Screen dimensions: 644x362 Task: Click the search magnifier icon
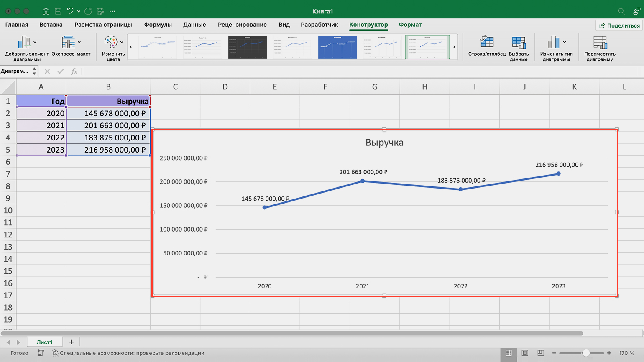[621, 11]
